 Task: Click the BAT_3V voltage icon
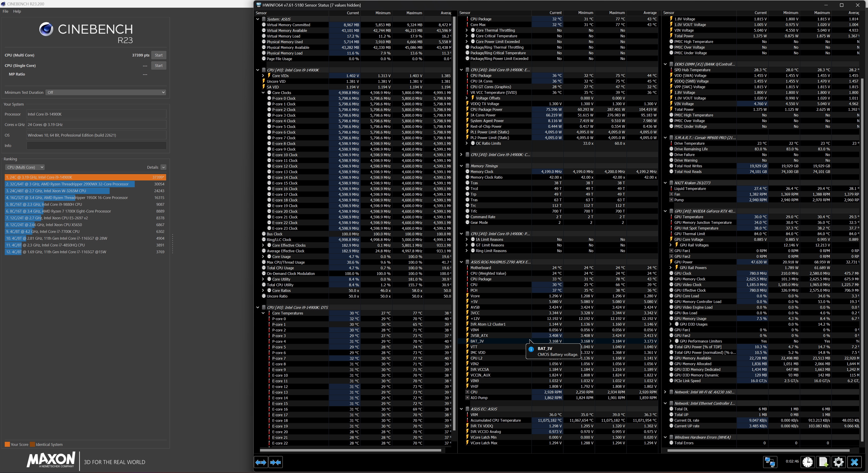467,341
